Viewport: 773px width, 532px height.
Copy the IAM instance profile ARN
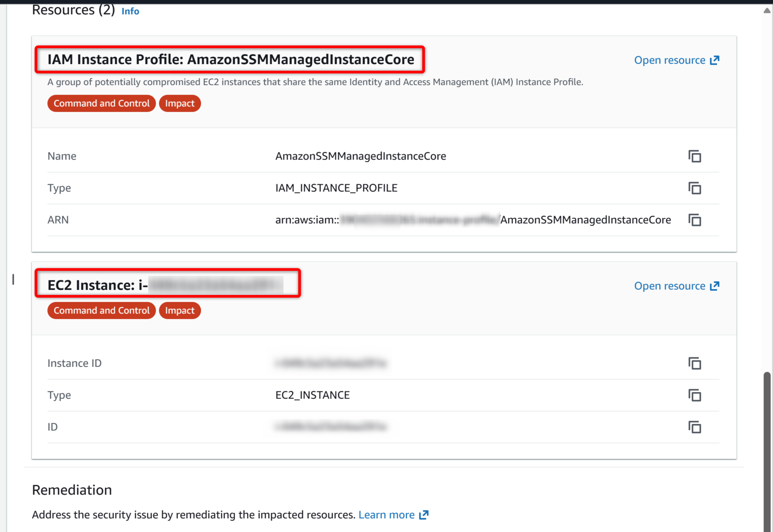click(695, 220)
